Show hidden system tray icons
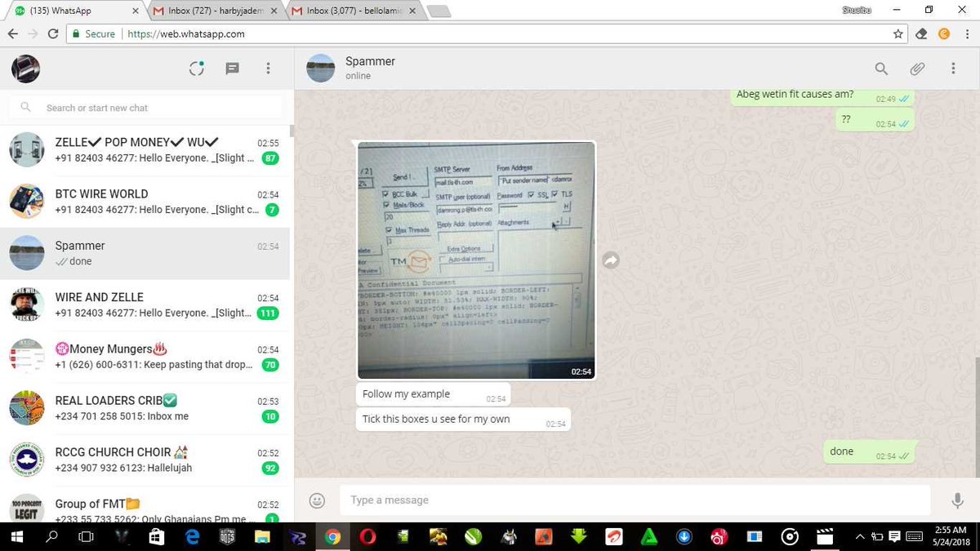980x551 pixels. click(859, 537)
